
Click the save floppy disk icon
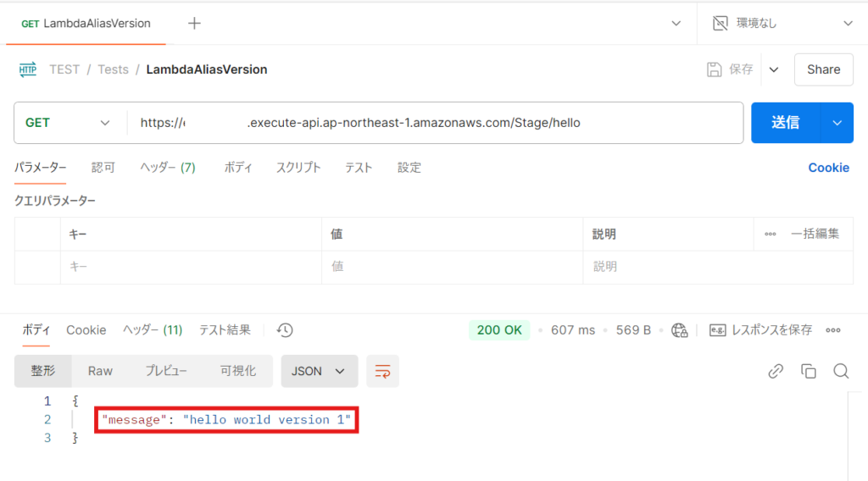coord(714,69)
